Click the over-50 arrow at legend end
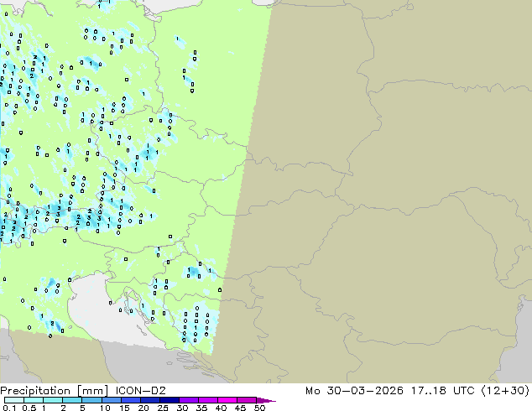Image resolution: width=532 pixels, height=411 pixels. [x=266, y=401]
